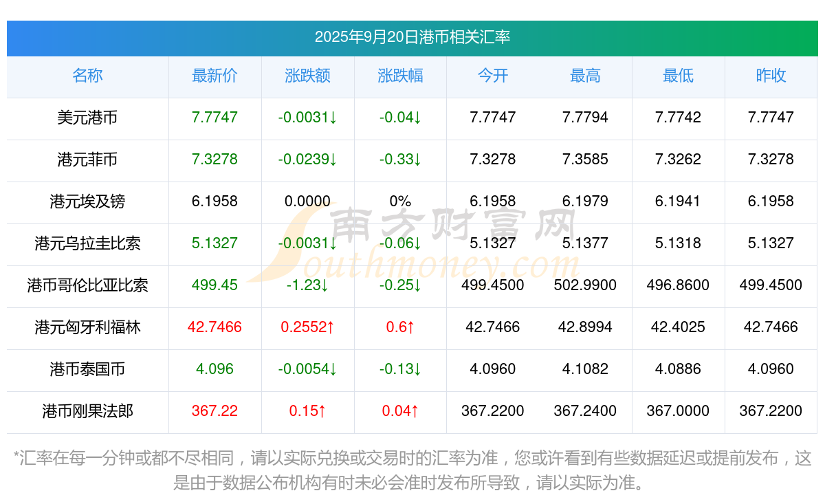
Task: Click 港元匈牙利福林 latest price 42.7466 in red
Action: tap(215, 327)
